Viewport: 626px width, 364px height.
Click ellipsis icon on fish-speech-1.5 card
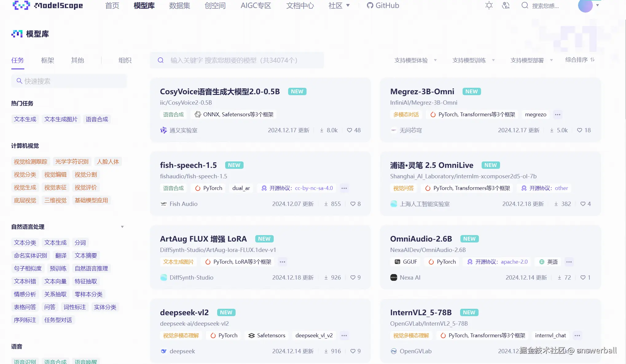(344, 188)
